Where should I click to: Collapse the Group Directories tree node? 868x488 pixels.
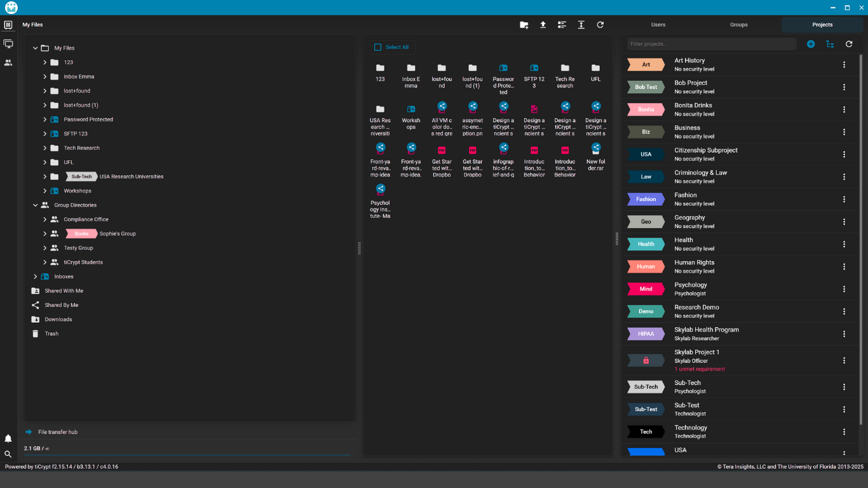pyautogui.click(x=36, y=205)
